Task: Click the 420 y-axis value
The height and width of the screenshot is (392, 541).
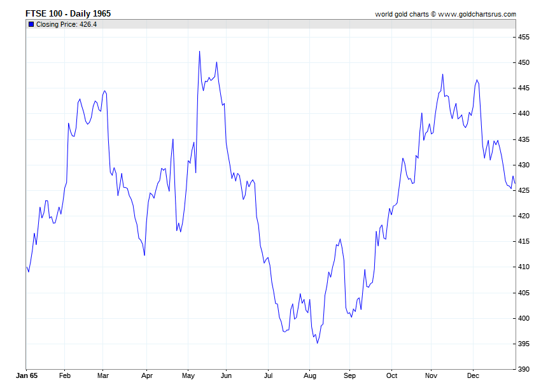Action: 524,216
